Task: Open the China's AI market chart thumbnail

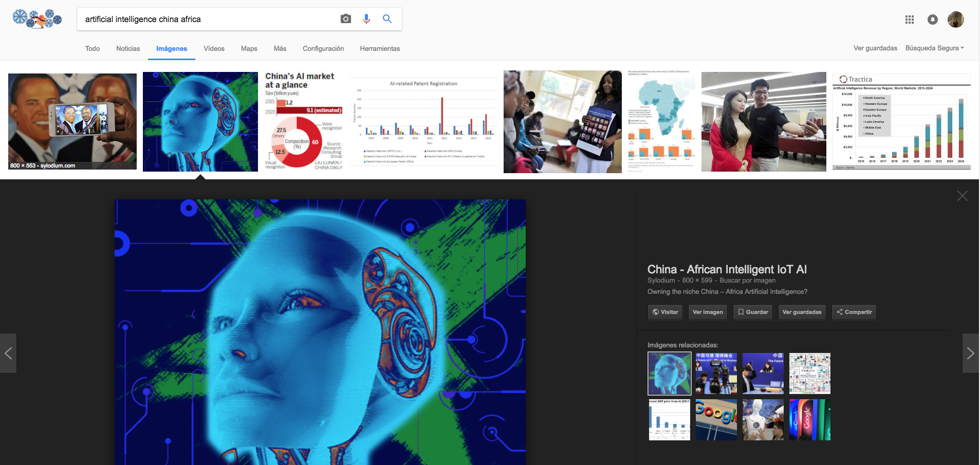Action: 304,121
